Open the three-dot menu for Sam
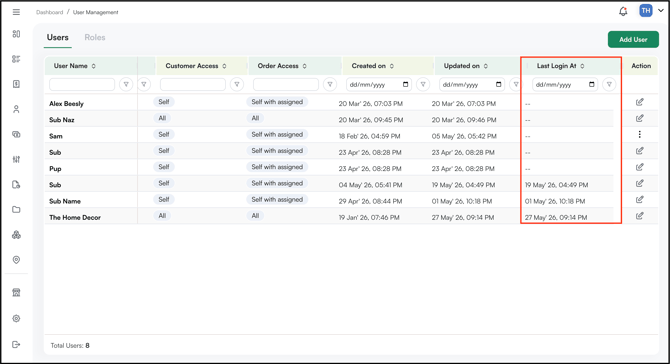 pos(640,134)
